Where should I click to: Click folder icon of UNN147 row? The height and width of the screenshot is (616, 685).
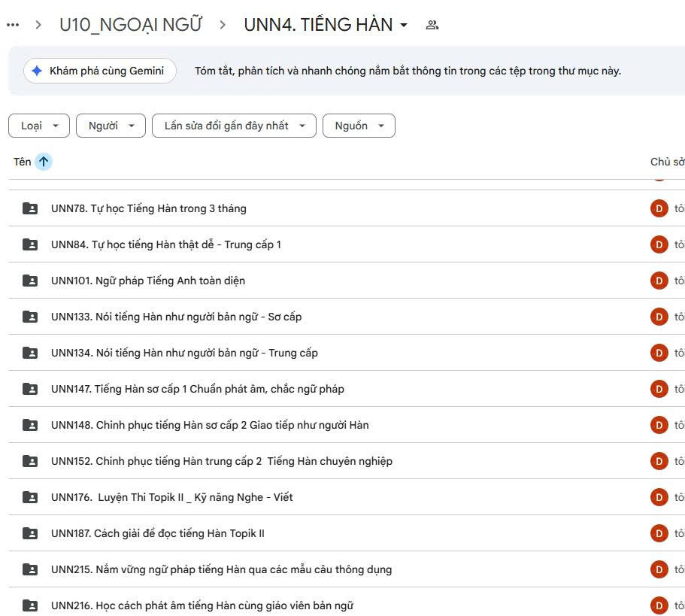point(30,389)
